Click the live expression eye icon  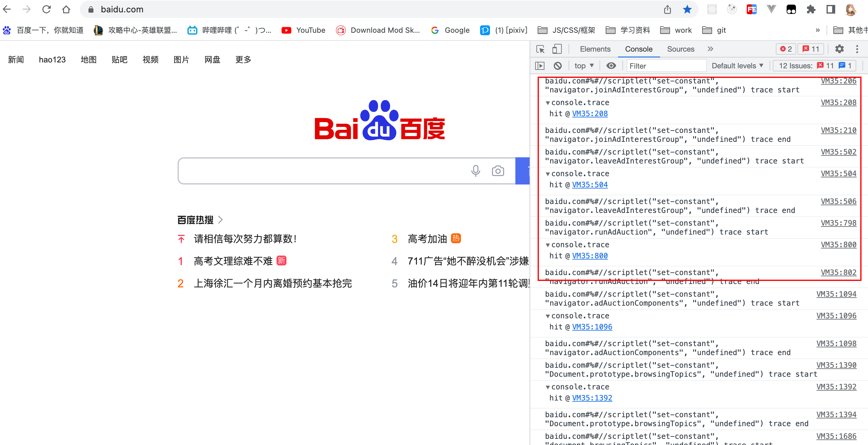point(611,66)
